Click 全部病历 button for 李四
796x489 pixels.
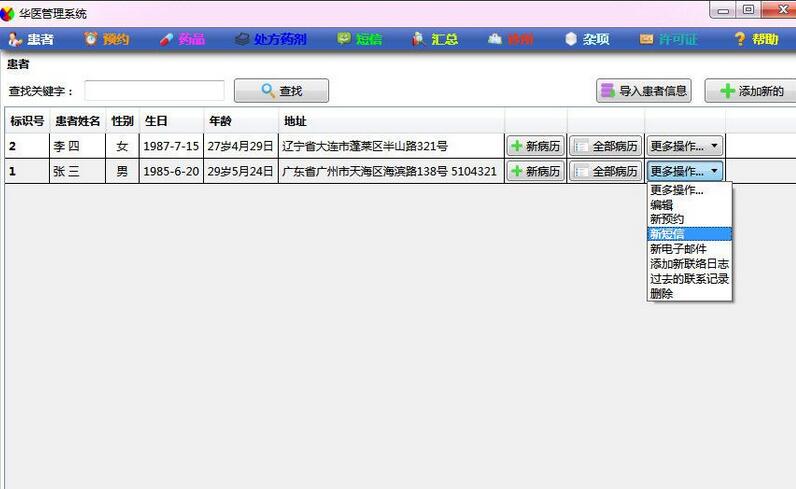[x=606, y=146]
